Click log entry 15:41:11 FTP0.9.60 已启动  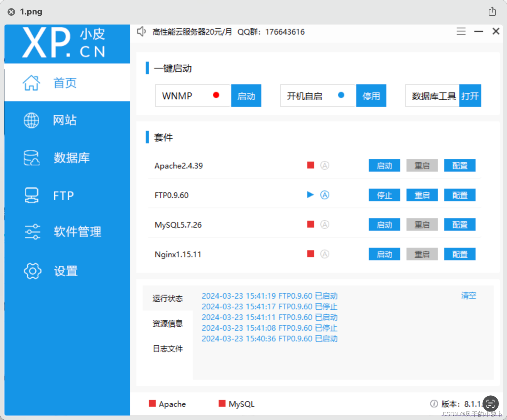point(270,317)
